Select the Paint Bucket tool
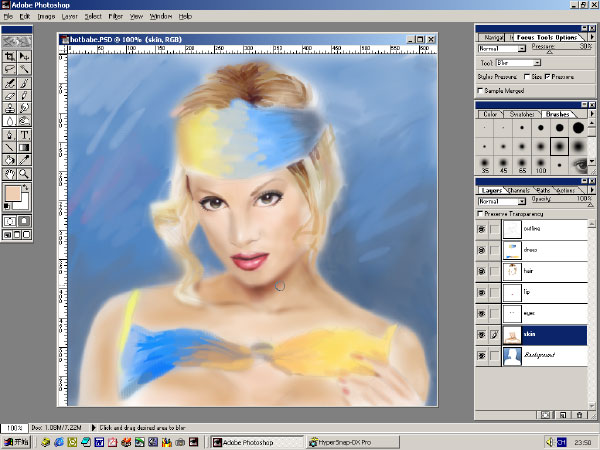 point(10,160)
